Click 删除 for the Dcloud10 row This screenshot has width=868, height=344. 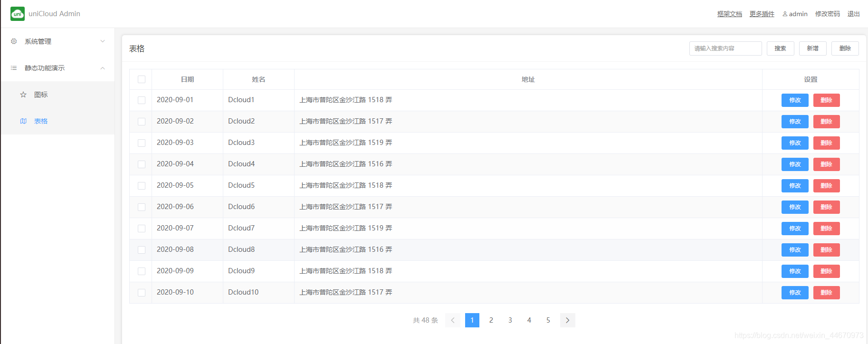pyautogui.click(x=827, y=293)
